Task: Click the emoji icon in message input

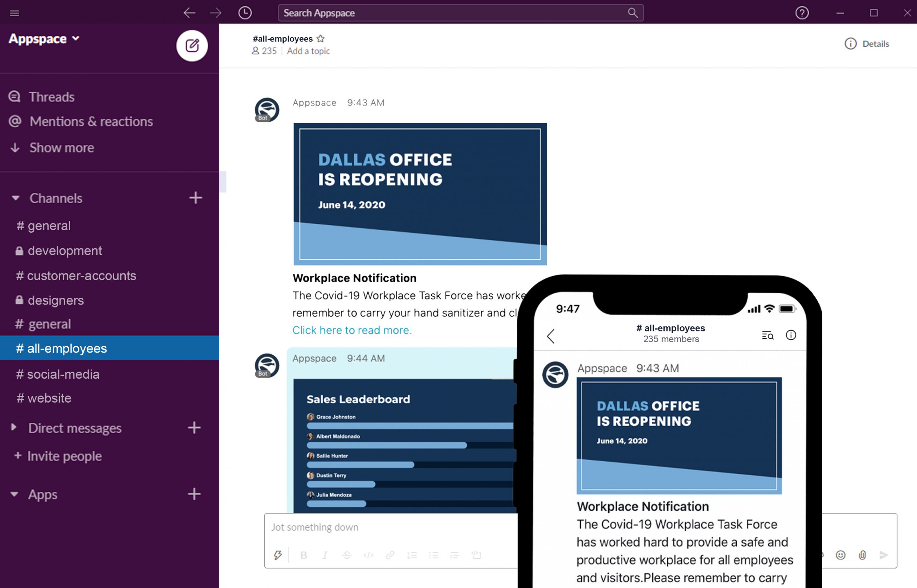Action: [x=840, y=555]
